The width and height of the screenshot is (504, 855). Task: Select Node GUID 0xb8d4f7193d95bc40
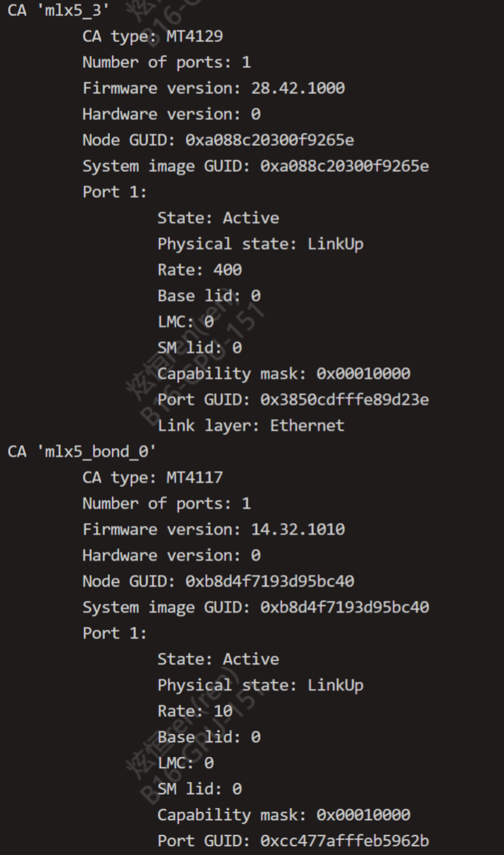tap(218, 581)
